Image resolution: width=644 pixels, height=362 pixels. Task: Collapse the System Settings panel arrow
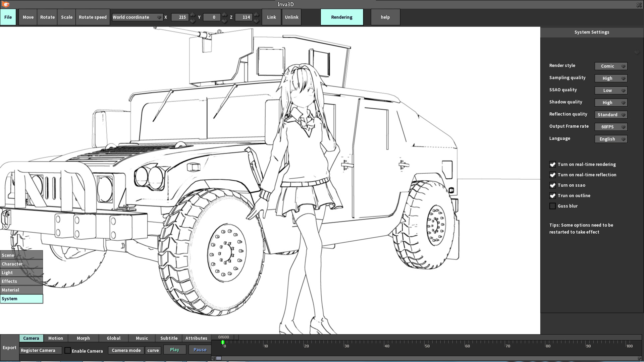(x=637, y=53)
